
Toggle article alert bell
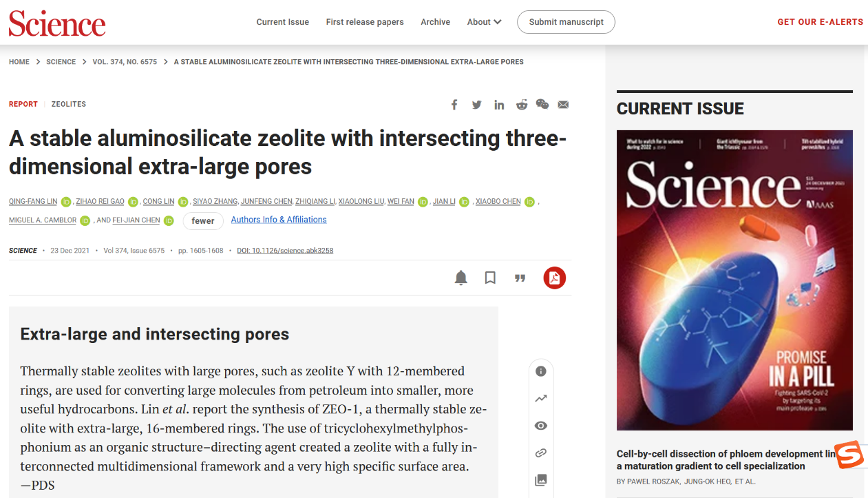coord(461,278)
